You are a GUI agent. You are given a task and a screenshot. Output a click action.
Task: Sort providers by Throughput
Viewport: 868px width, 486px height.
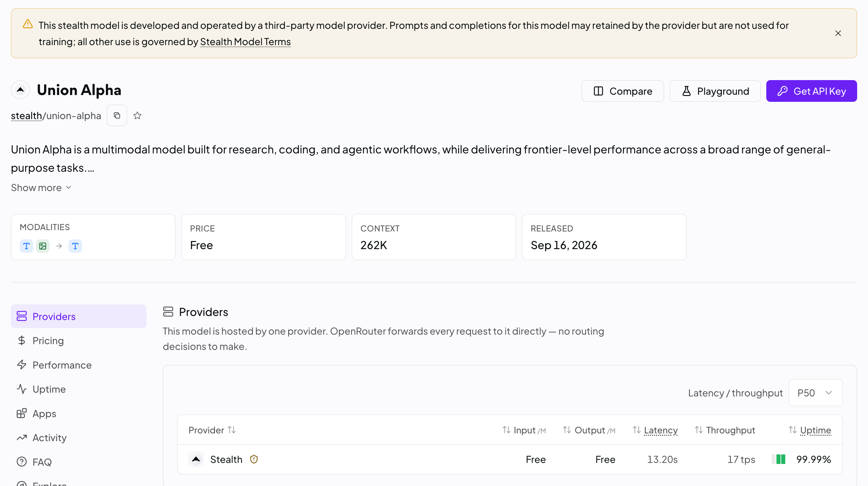tap(725, 430)
